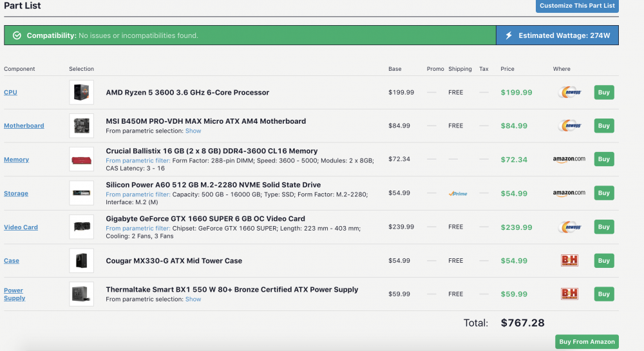Click Buy for the Silicon Power A60 SSD
The image size is (644, 351).
[603, 193]
